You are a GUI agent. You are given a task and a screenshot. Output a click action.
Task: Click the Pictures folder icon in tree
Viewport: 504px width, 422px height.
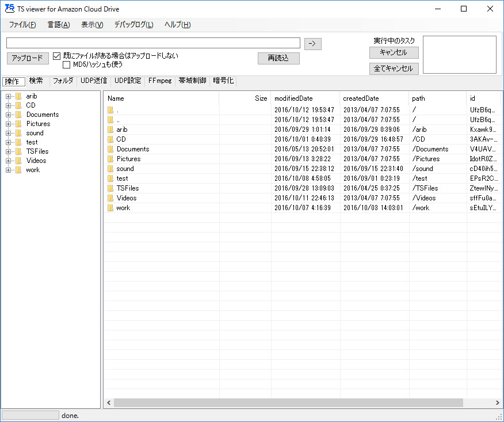[x=18, y=124]
